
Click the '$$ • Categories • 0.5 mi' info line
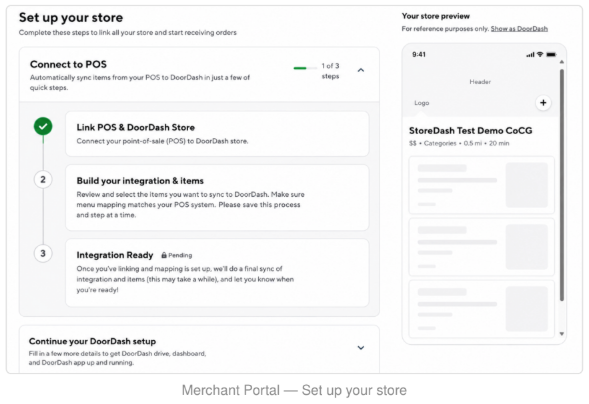pyautogui.click(x=459, y=143)
